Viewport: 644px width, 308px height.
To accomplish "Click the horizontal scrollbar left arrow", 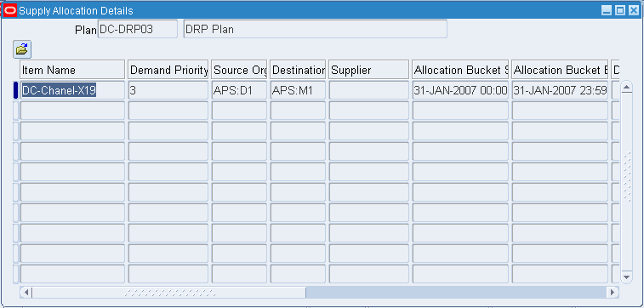I will point(26,293).
